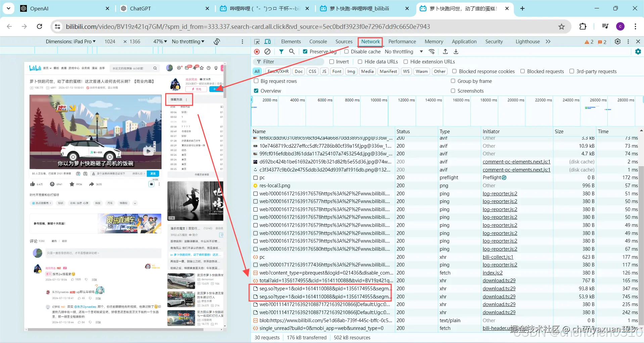Click the errors count indicator
644x343 pixels.
point(602,42)
